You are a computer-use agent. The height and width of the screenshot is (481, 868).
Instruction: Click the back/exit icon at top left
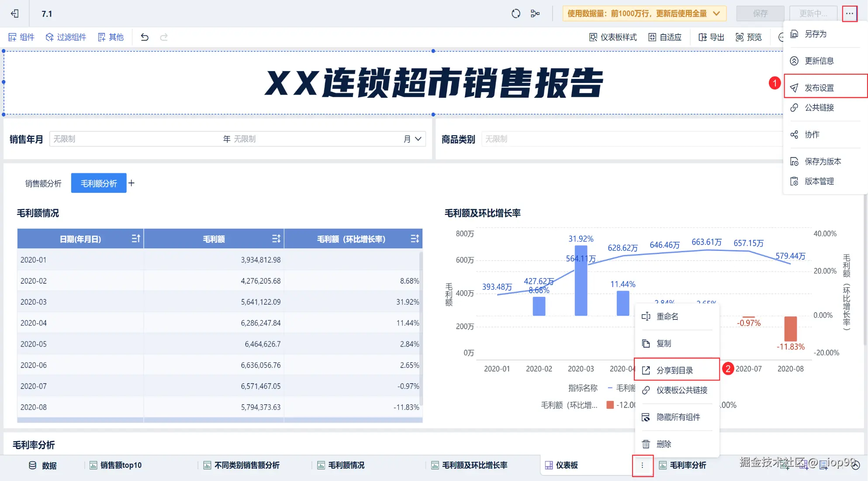[15, 14]
